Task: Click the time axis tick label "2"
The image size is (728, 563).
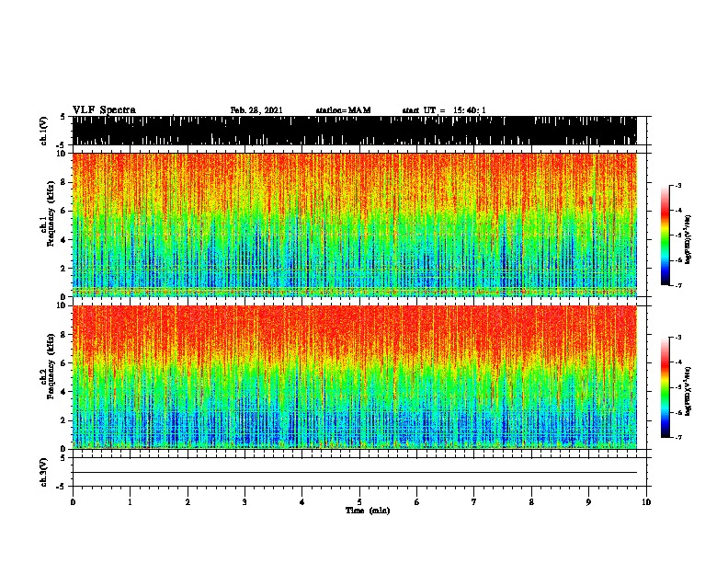Action: click(x=188, y=502)
